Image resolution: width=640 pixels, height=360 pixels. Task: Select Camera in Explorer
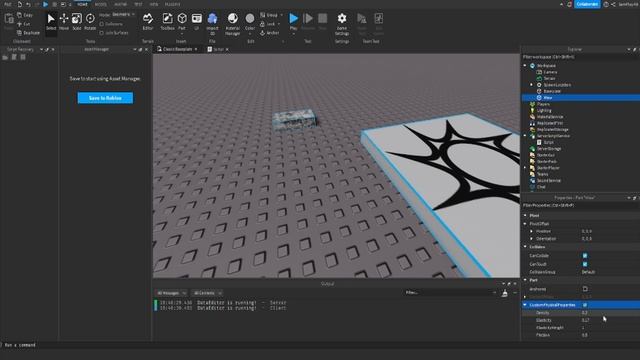tap(550, 72)
